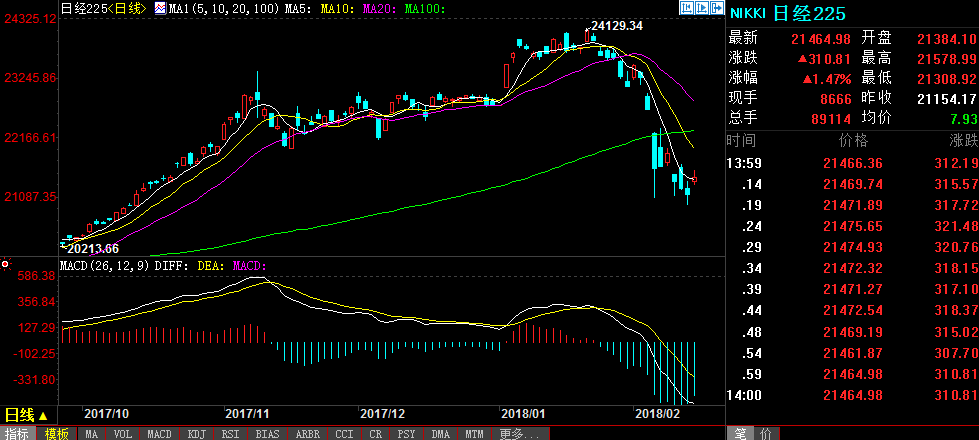Click the red sun icon beside MACD pane
This screenshot has width=979, height=440.
6,265
